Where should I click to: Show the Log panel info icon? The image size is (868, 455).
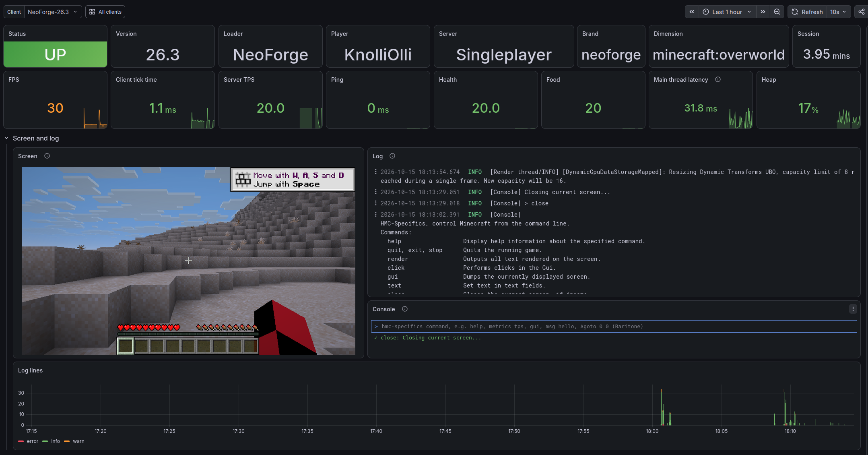392,156
